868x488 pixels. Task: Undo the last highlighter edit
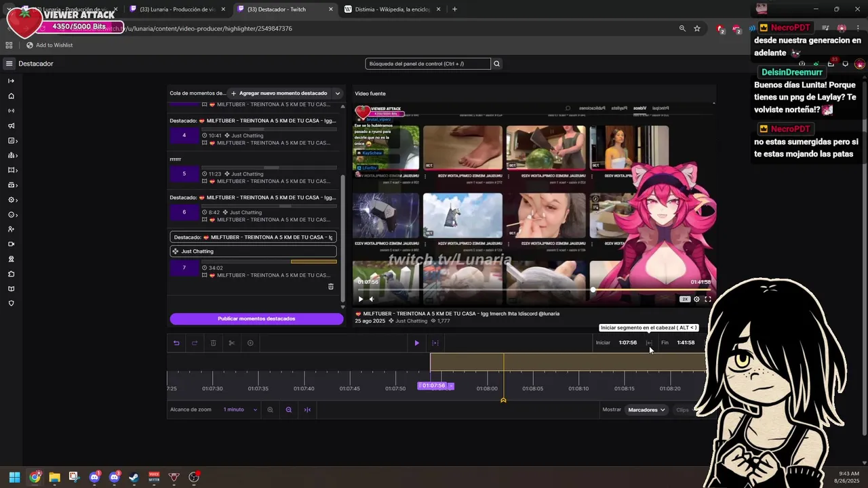pyautogui.click(x=176, y=343)
